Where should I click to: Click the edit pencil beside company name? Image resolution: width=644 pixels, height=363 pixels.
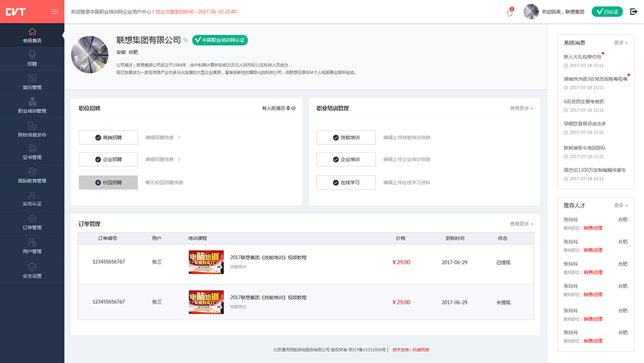coord(185,40)
